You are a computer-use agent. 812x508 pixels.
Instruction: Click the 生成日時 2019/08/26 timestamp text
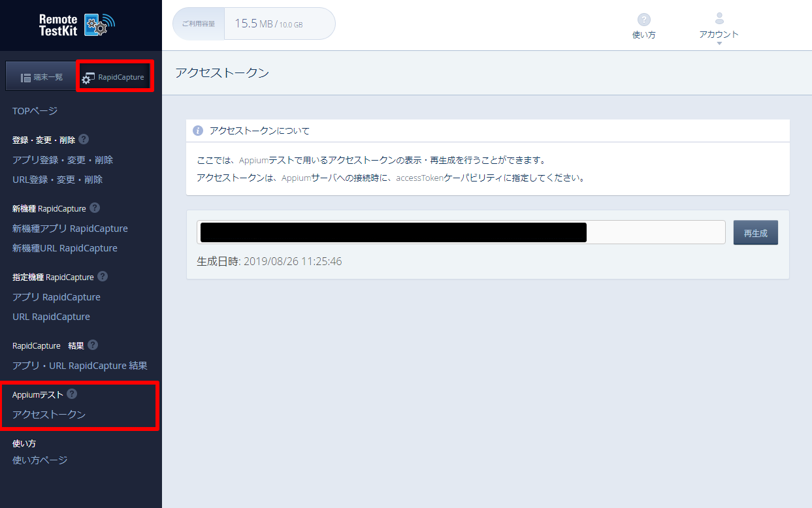click(269, 261)
